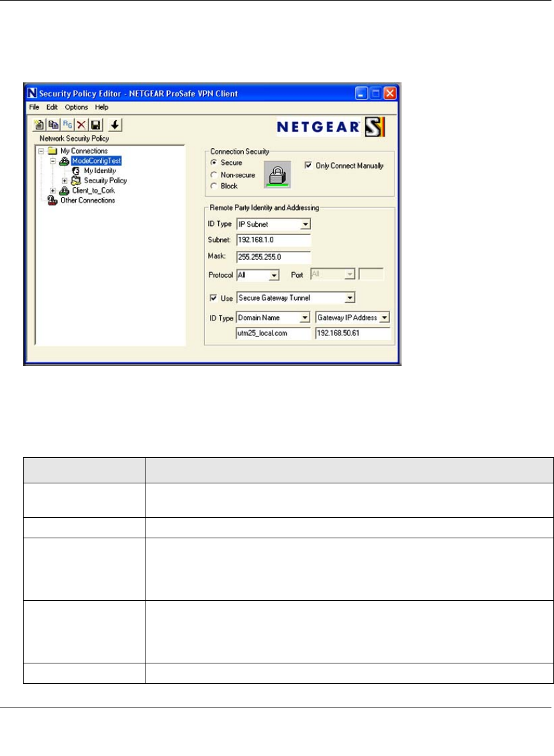554x756 pixels.
Task: Open the Help menu
Action: coord(101,107)
